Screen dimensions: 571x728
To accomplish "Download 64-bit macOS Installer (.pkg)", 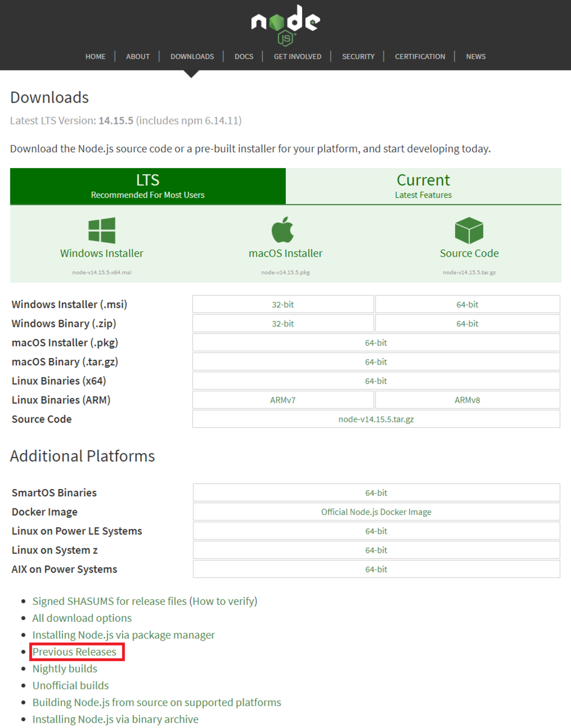I will (376, 343).
